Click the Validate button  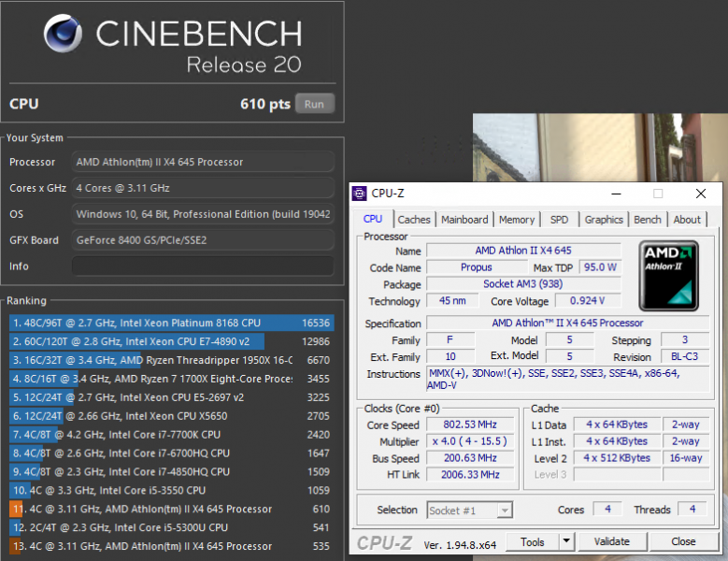click(x=611, y=541)
